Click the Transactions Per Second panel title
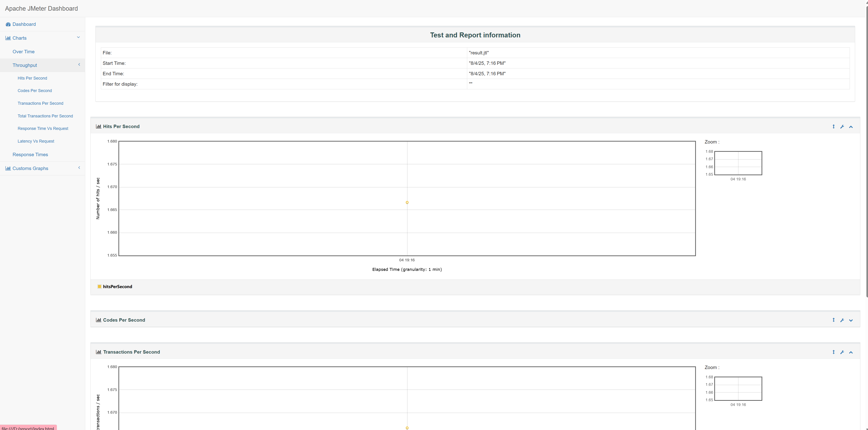Image resolution: width=868 pixels, height=430 pixels. [131, 352]
